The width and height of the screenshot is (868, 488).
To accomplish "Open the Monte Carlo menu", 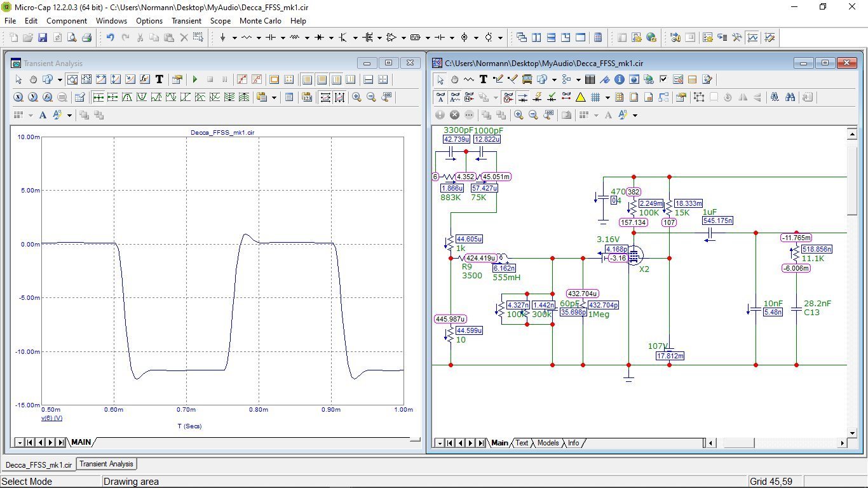I will tap(260, 21).
